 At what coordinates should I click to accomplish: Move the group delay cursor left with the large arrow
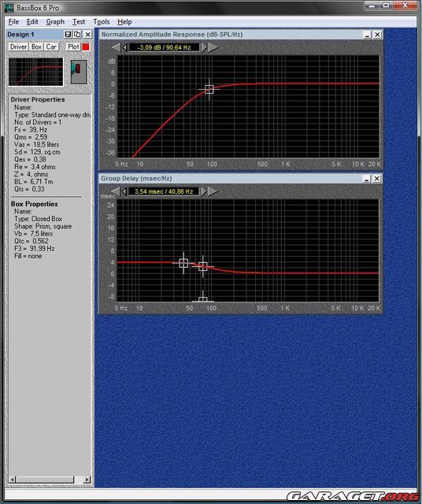(x=116, y=191)
